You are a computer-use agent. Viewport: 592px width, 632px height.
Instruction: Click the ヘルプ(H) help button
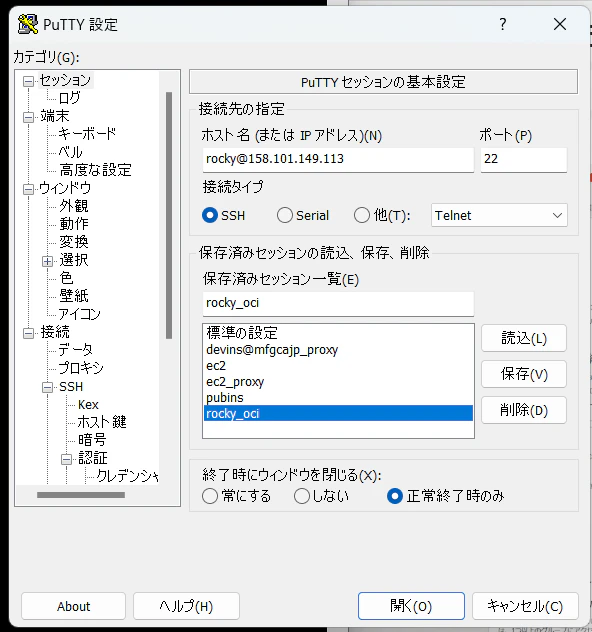coord(186,606)
